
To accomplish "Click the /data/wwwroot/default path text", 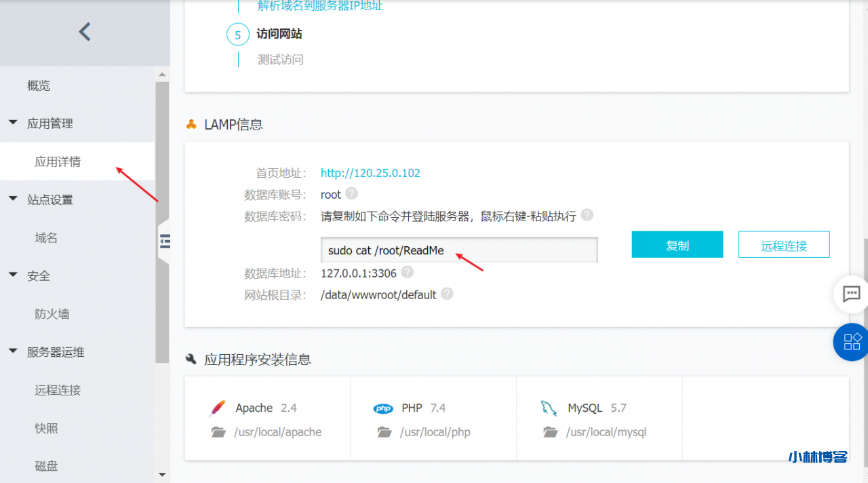I will (378, 295).
